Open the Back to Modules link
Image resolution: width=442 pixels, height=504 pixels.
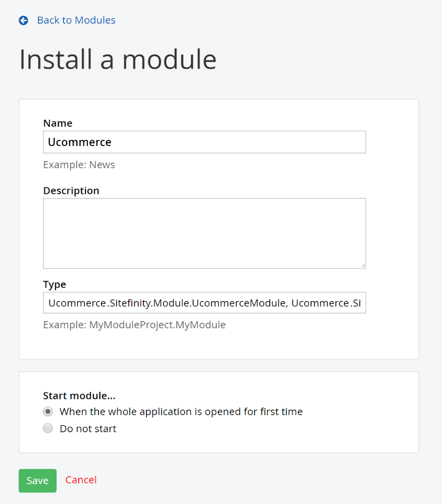point(76,20)
